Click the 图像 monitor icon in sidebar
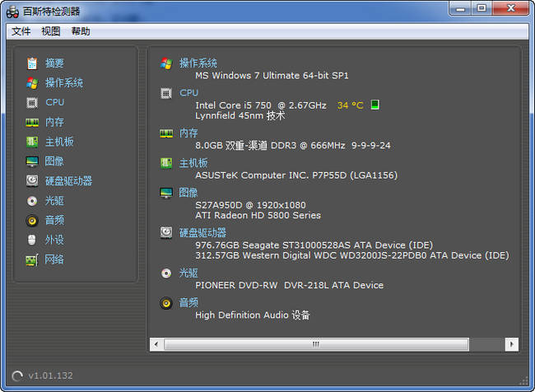 point(32,161)
